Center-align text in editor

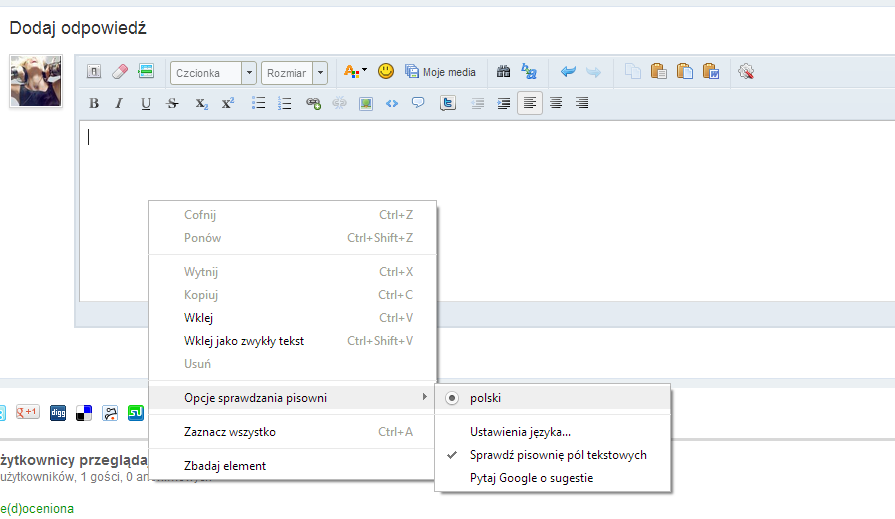tap(556, 103)
